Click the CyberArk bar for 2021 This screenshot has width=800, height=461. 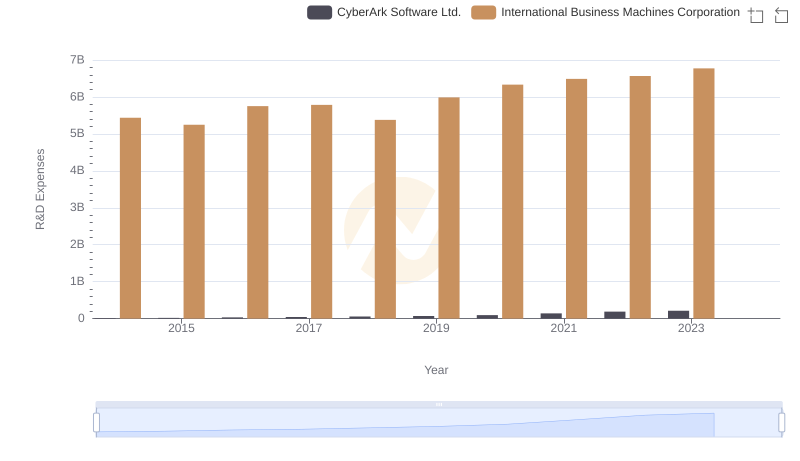551,316
